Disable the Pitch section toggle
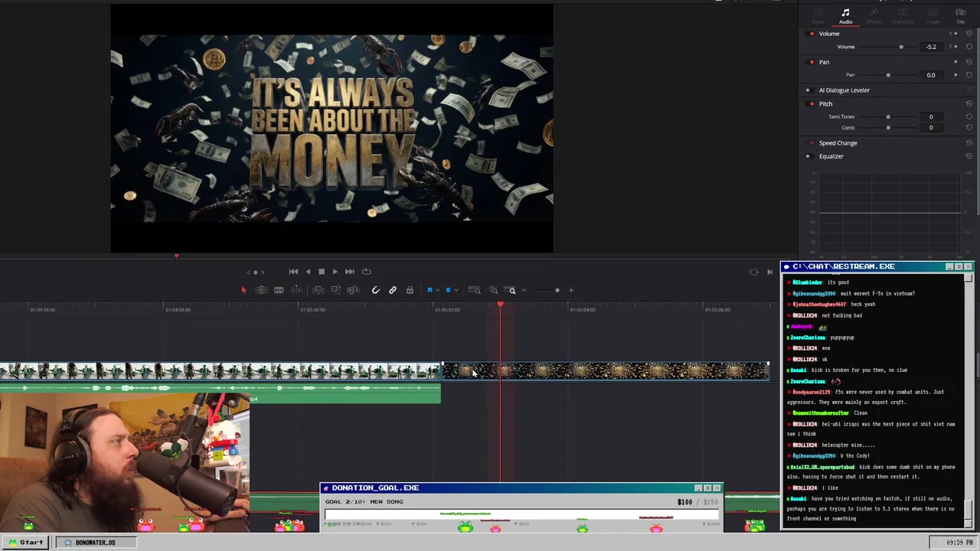980x551 pixels. click(x=811, y=104)
